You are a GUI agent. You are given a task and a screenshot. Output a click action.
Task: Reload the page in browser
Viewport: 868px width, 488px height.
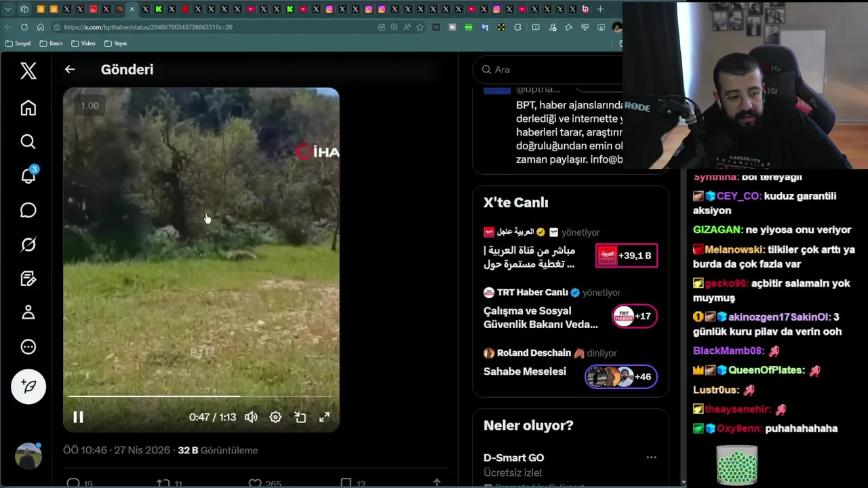pyautogui.click(x=24, y=27)
